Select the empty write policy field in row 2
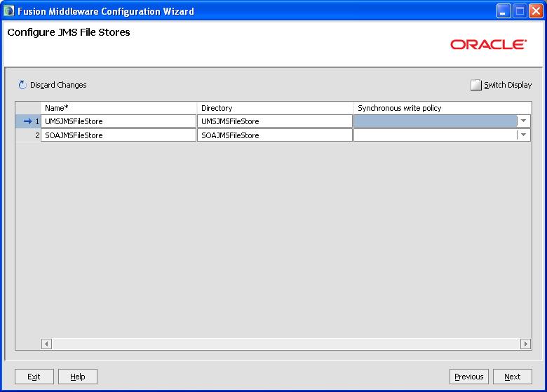The image size is (547, 392). tap(435, 135)
